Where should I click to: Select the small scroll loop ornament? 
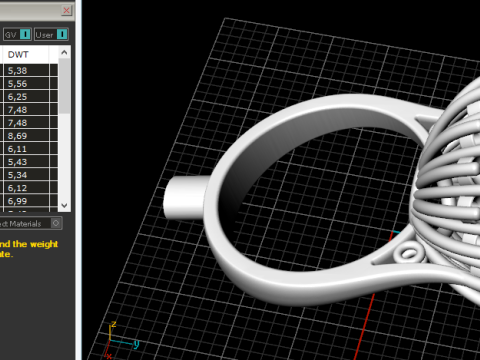(408, 253)
